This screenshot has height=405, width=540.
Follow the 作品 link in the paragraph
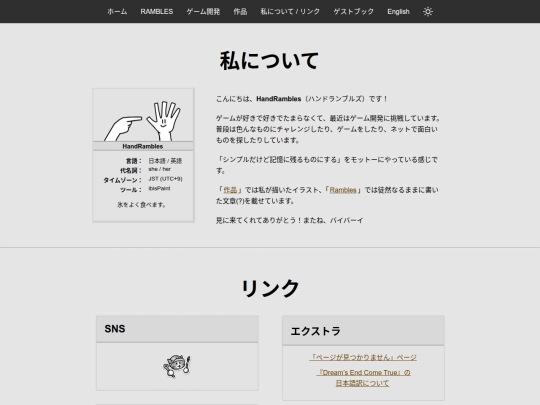click(230, 190)
